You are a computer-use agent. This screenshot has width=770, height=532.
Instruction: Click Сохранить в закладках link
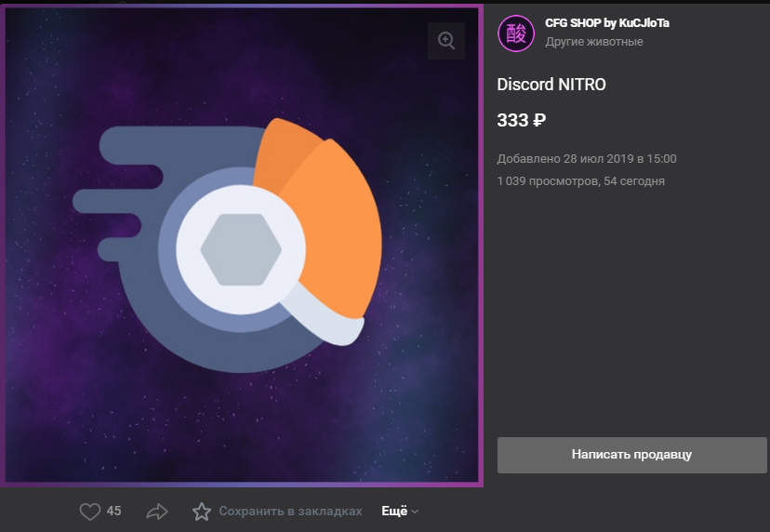coord(290,512)
